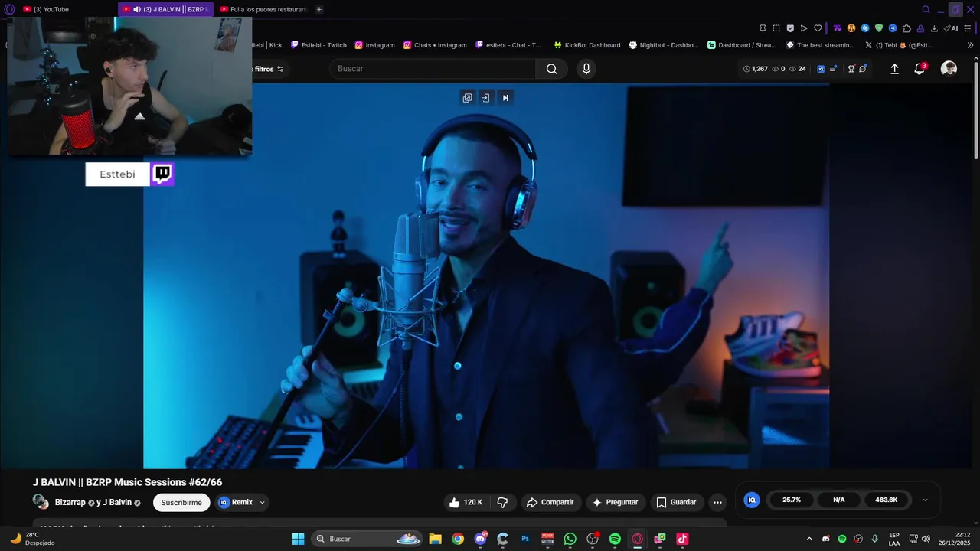Open the Bizarrap channel avatar

(40, 502)
